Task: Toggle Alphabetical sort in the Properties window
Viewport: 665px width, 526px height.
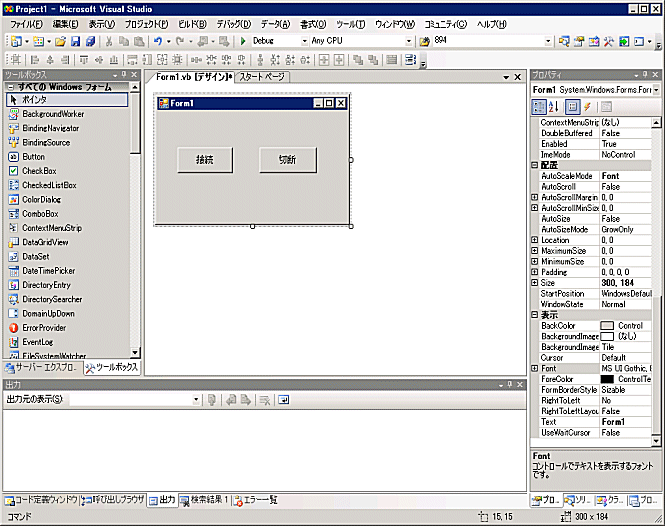Action: tap(553, 107)
